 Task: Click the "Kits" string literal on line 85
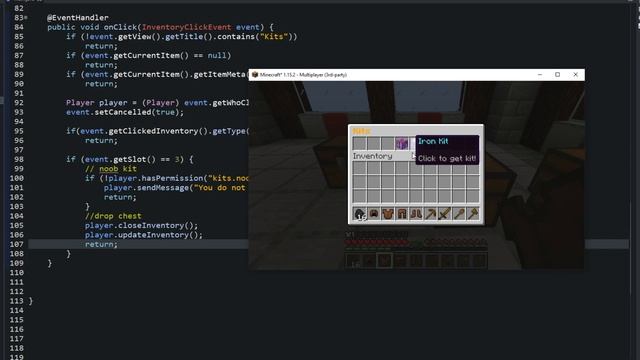(274, 36)
